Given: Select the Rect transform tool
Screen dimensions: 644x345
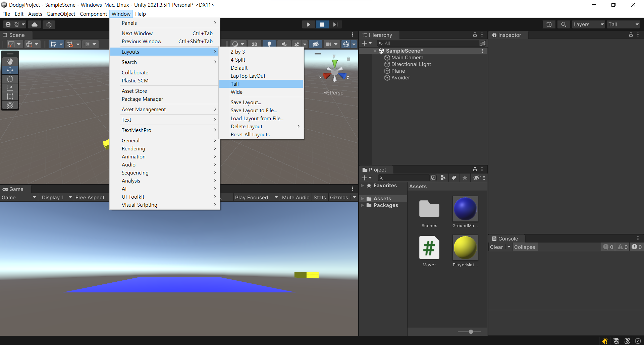Looking at the screenshot, I should (10, 96).
